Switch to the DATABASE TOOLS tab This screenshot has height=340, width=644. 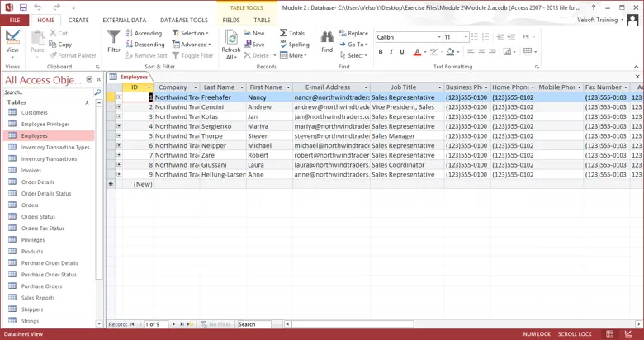pyautogui.click(x=184, y=20)
